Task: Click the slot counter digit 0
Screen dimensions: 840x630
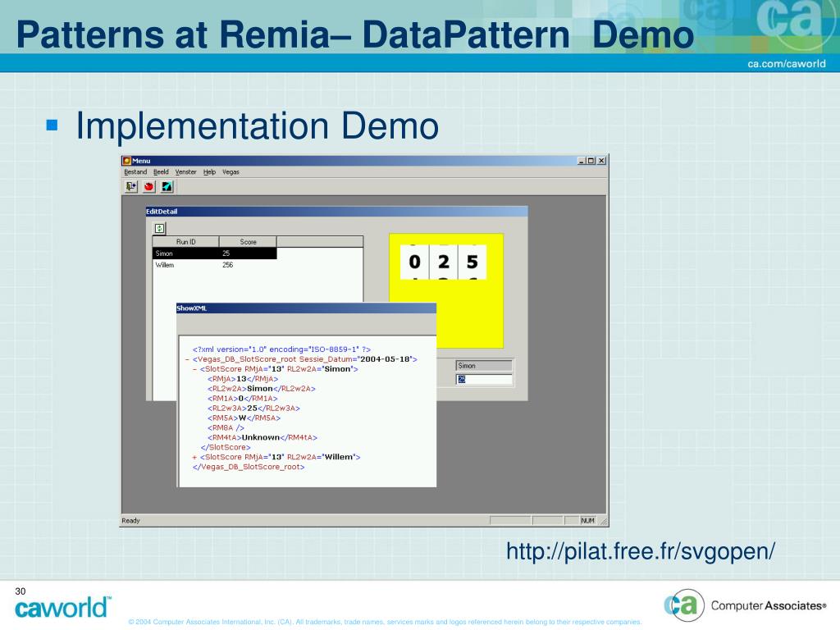Action: [x=414, y=262]
